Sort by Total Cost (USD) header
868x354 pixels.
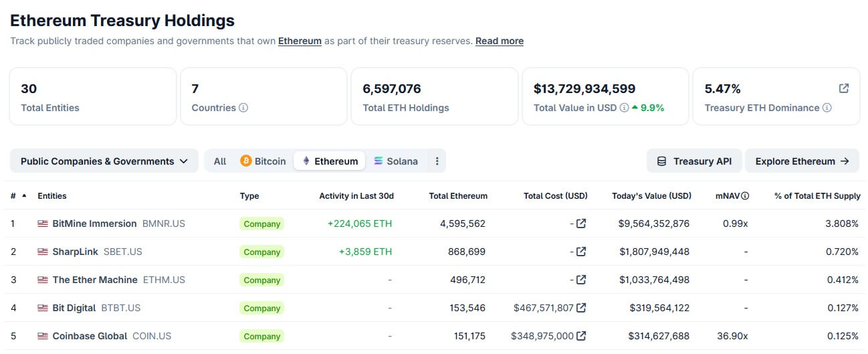coord(556,196)
